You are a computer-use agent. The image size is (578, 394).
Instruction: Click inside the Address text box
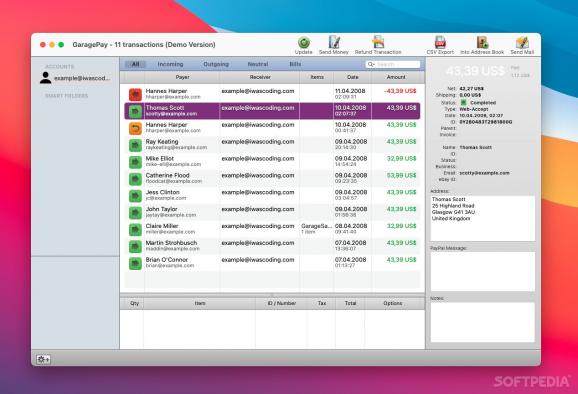(x=483, y=218)
